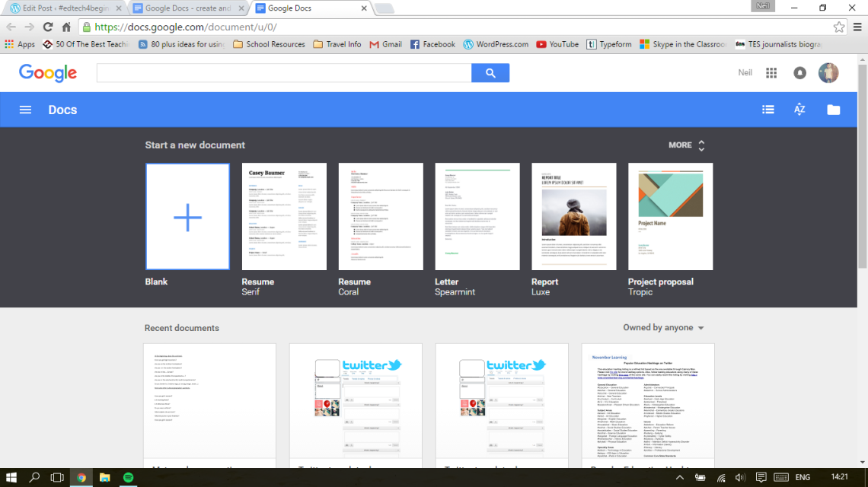Open the Google apps grid

point(771,72)
